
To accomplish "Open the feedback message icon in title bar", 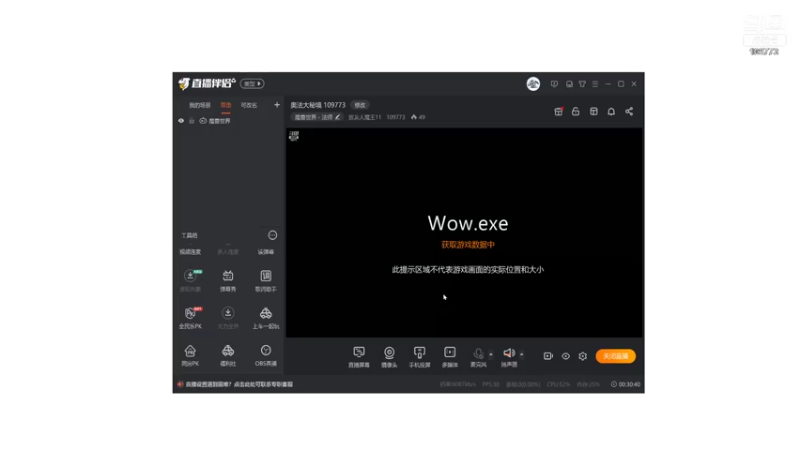I will tap(554, 84).
